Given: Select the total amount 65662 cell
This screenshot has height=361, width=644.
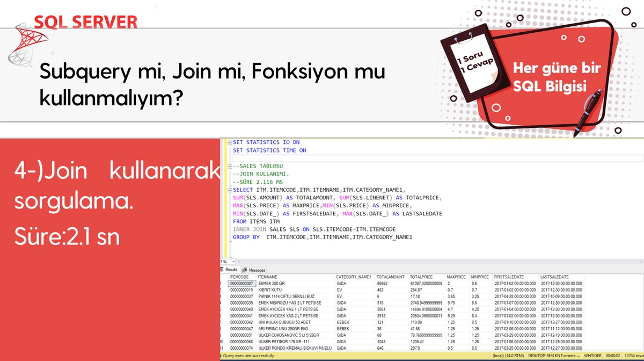Looking at the screenshot, I should (x=392, y=283).
